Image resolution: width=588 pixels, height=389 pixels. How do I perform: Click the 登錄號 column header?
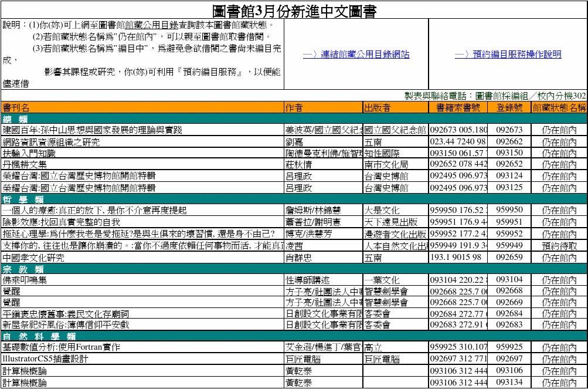point(509,108)
